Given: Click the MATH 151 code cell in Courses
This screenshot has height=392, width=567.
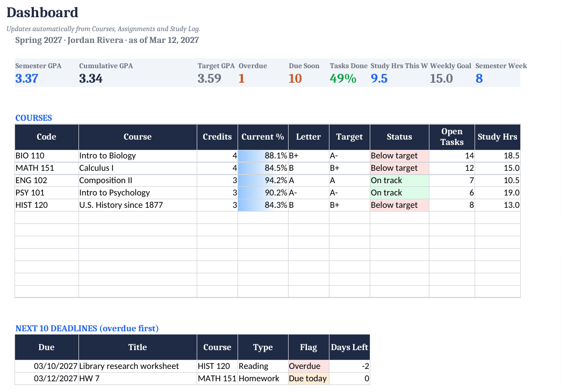Looking at the screenshot, I should (x=47, y=168).
